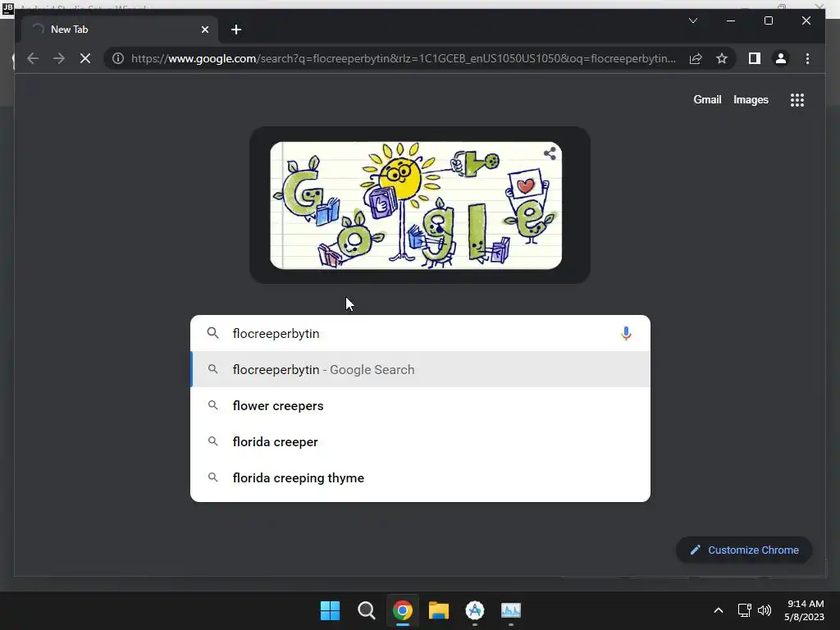Select flocreeperbytin - Google Search suggestion
840x630 pixels.
point(420,369)
